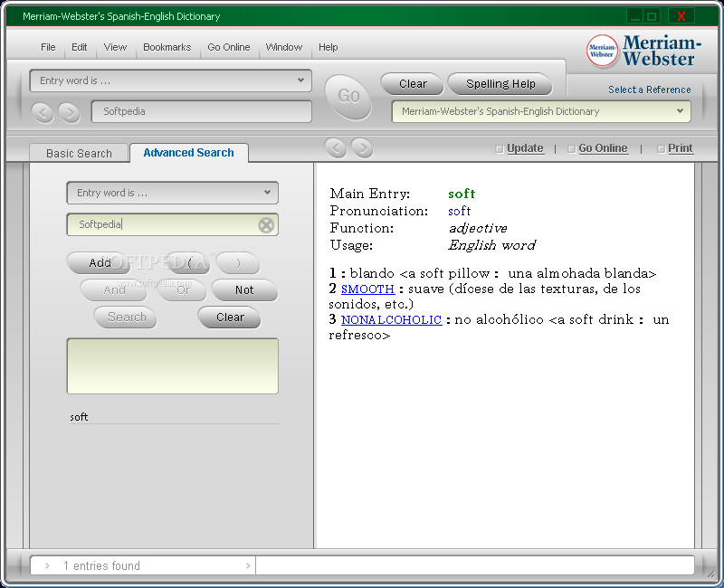Switch to the Basic Search tab
Image resolution: width=724 pixels, height=588 pixels.
point(79,153)
